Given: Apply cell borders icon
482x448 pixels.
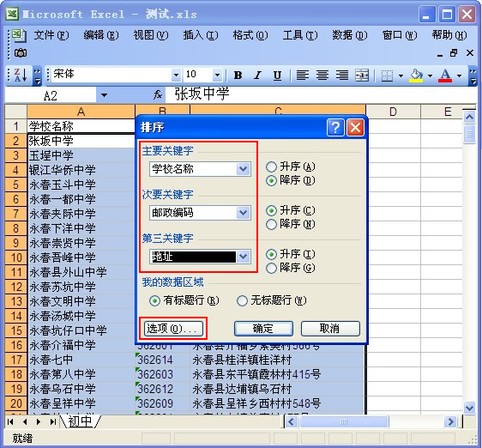Looking at the screenshot, I should (387, 75).
